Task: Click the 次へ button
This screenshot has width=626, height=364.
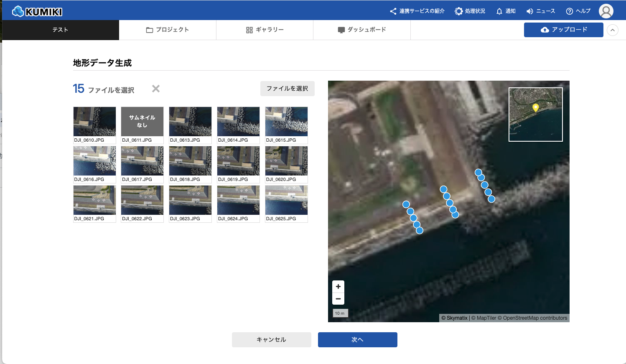Action: coord(357,340)
